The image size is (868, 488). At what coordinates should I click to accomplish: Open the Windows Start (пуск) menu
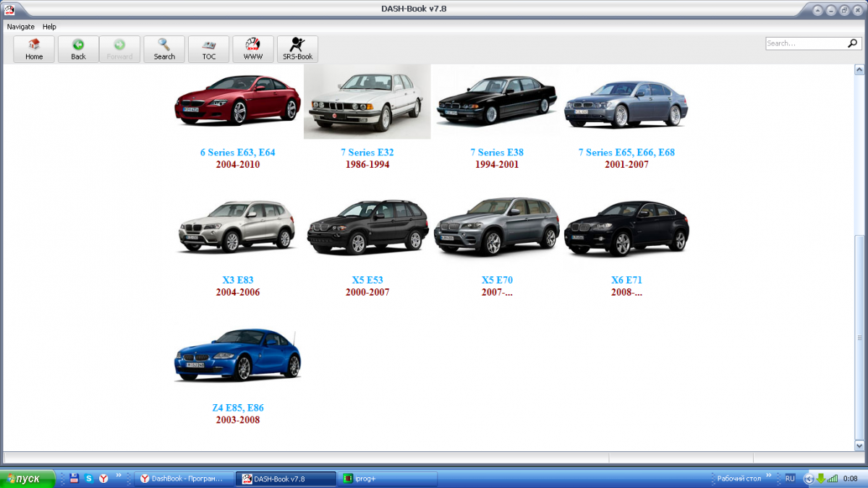27,479
